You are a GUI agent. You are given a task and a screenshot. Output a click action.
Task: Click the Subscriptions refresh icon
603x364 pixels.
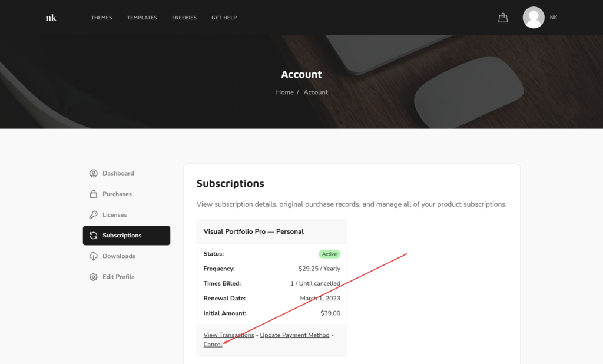pos(94,236)
